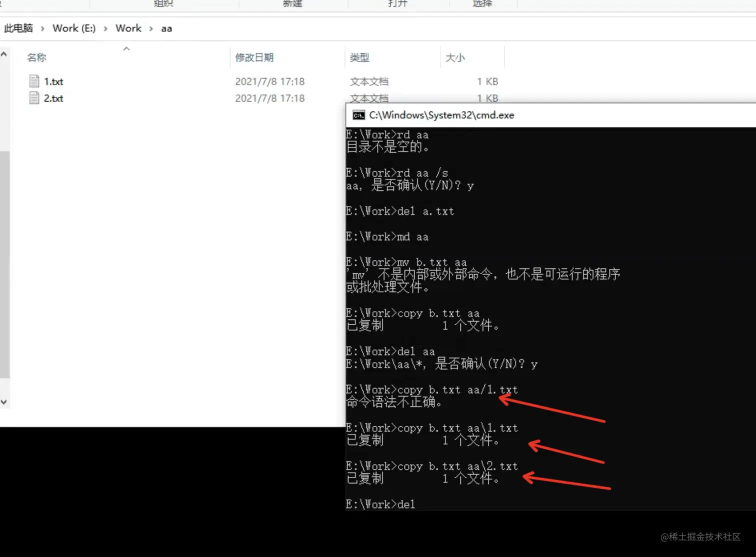Screen dimensions: 756x557
Task: Click the copy b.txt aa\1.txt command line
Action: [432, 428]
